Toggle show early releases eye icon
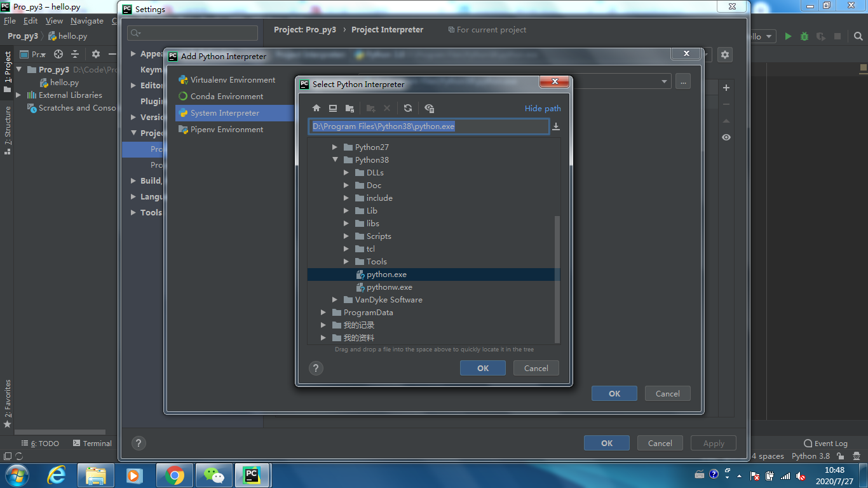This screenshot has height=488, width=868. pyautogui.click(x=726, y=137)
